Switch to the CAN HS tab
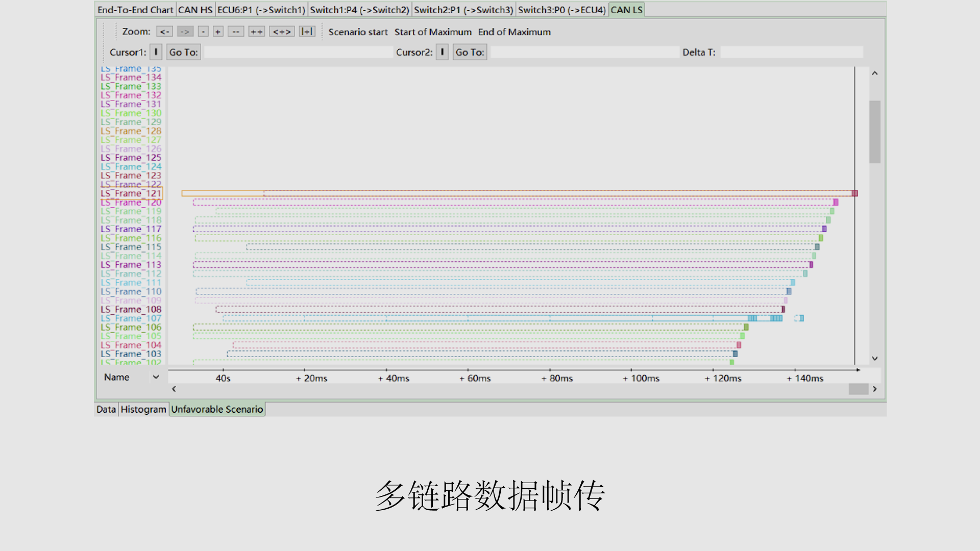The height and width of the screenshot is (551, 980). 195,10
